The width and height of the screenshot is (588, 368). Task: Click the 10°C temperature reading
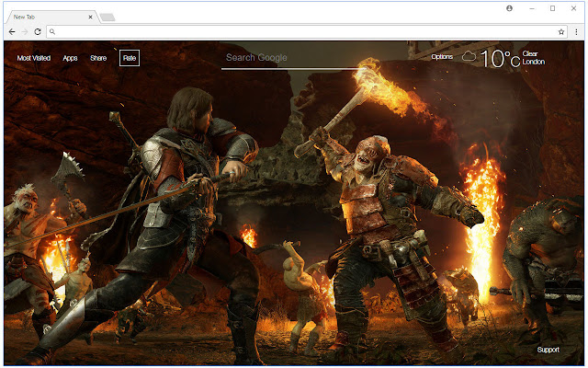[x=500, y=59]
